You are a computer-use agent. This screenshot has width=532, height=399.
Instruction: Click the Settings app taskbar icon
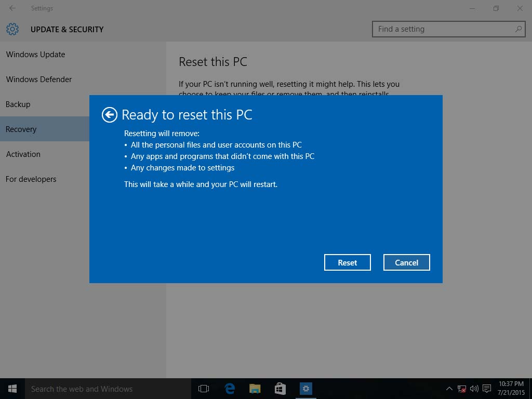(305, 389)
